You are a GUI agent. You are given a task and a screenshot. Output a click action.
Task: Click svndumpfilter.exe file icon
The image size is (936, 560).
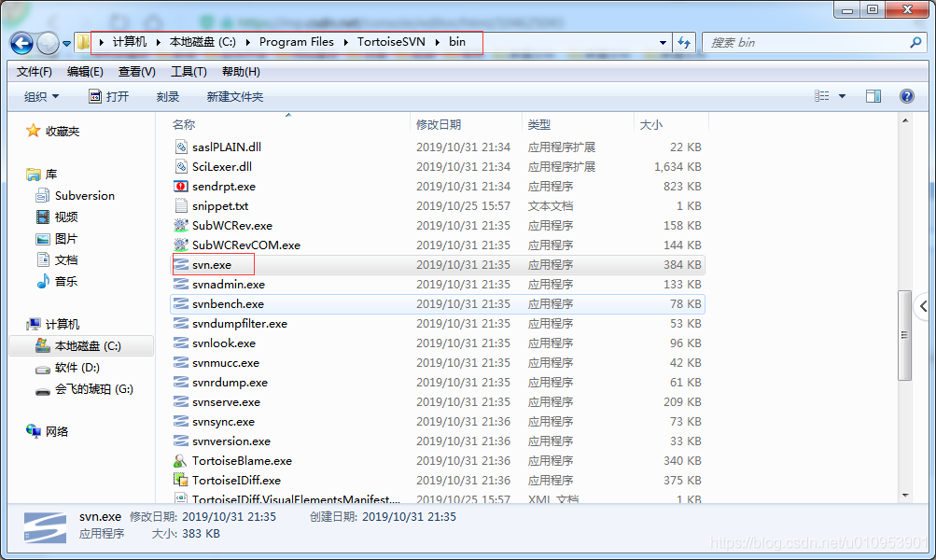click(181, 324)
